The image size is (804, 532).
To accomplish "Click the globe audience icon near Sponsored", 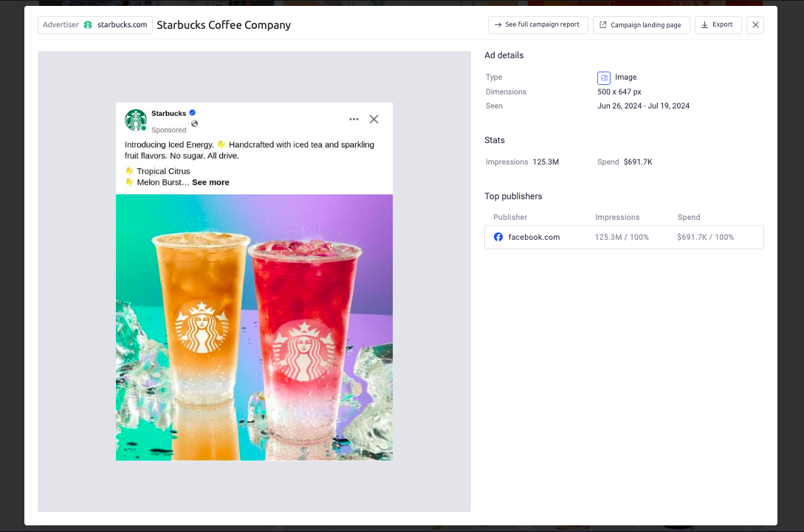I will click(x=194, y=123).
